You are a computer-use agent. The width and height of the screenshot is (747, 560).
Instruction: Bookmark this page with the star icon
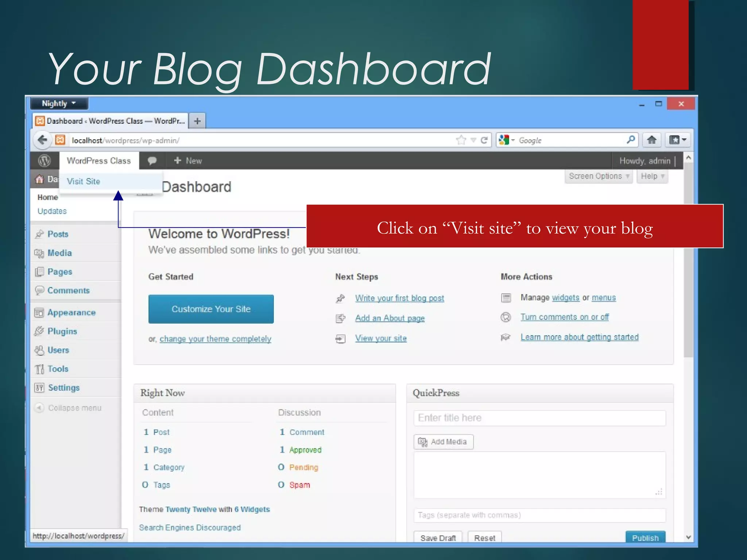461,140
